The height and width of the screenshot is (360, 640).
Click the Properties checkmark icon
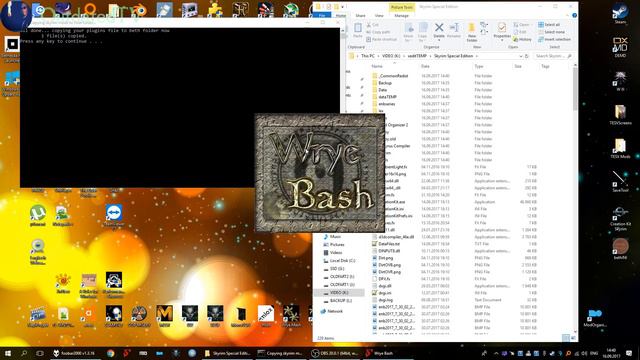tap(502, 27)
